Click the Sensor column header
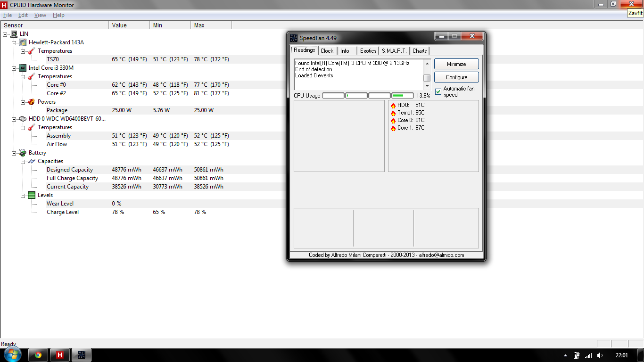 click(x=55, y=25)
